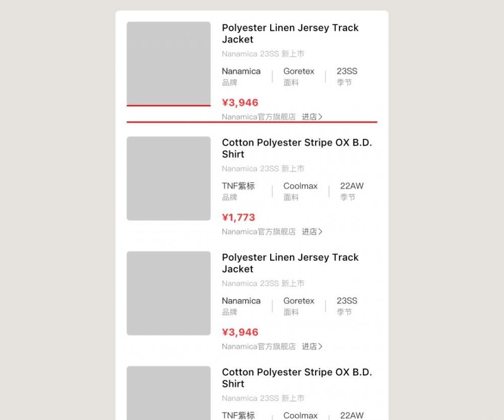This screenshot has height=420, width=504.
Task: Click third product's '进店' chevron arrow
Action: pos(320,346)
